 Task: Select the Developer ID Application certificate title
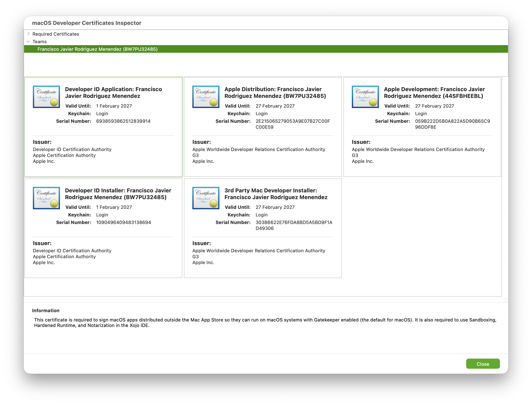(113, 93)
